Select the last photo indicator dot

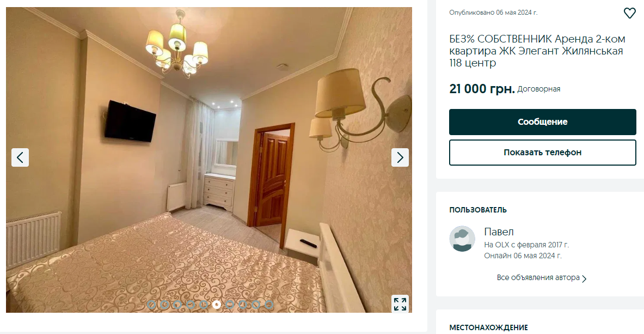click(x=269, y=305)
